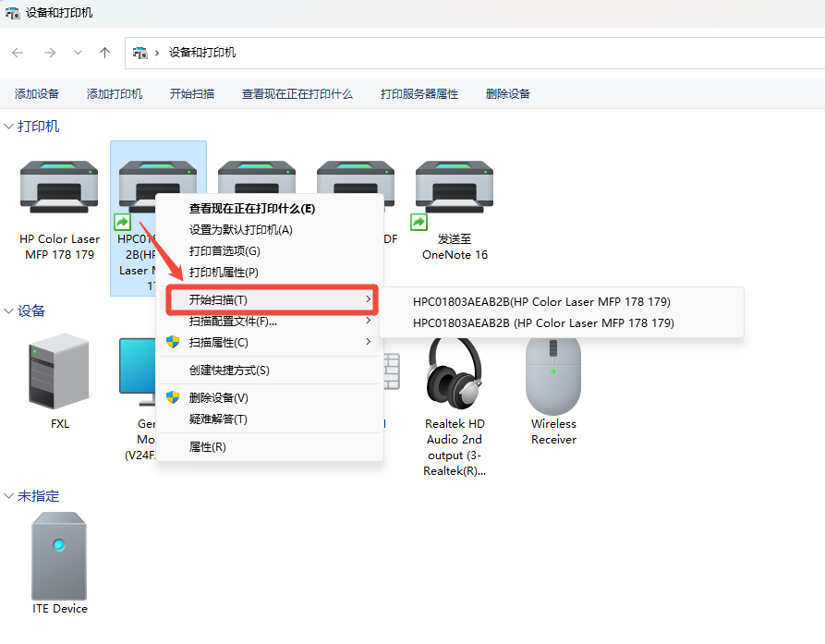The image size is (825, 644).
Task: Click the Devices and Printers icon in the address bar
Action: pyautogui.click(x=140, y=53)
